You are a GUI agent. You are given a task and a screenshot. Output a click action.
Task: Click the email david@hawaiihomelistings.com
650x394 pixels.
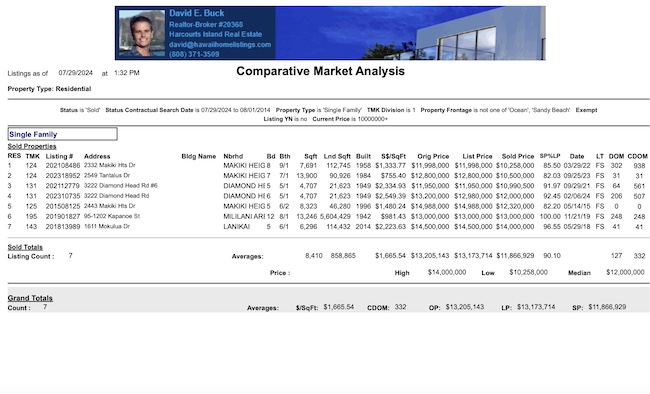point(220,44)
